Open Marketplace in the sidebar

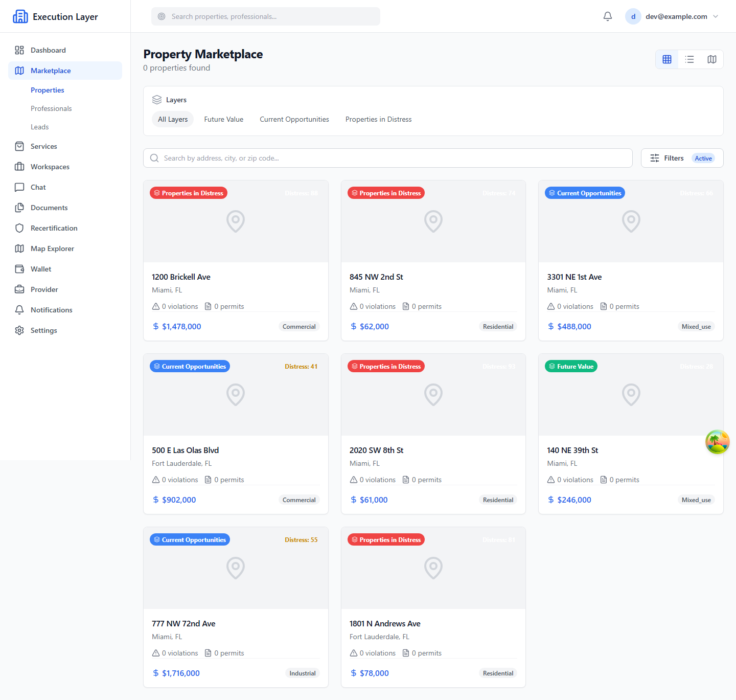point(65,71)
